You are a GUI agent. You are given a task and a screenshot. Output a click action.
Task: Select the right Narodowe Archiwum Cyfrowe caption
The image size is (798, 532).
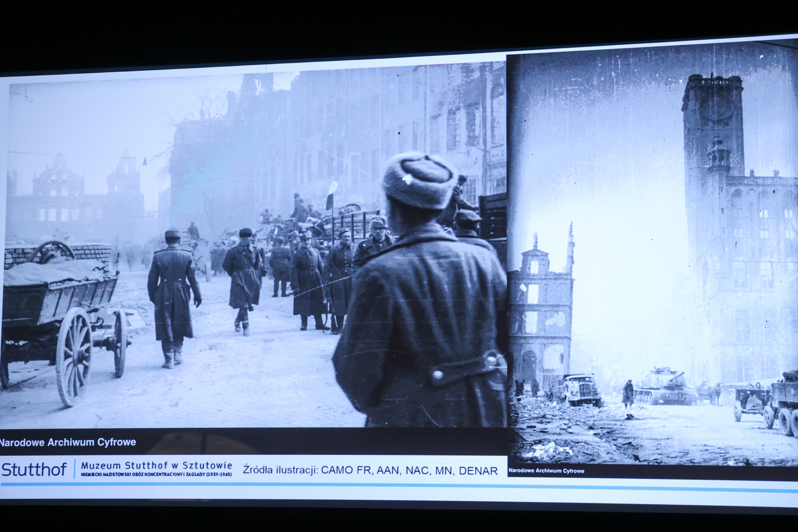[546, 471]
